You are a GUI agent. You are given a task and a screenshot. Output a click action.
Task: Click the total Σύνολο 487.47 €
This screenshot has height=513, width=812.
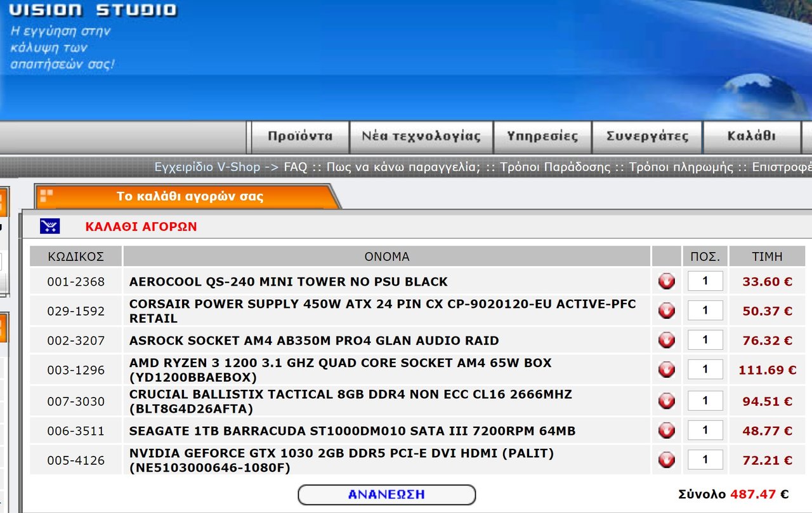tap(733, 494)
